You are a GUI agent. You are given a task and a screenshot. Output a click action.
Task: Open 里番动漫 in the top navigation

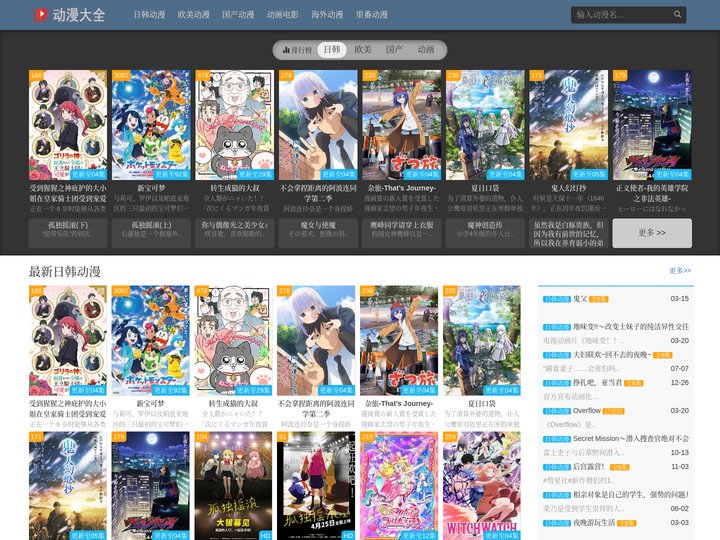tap(372, 15)
